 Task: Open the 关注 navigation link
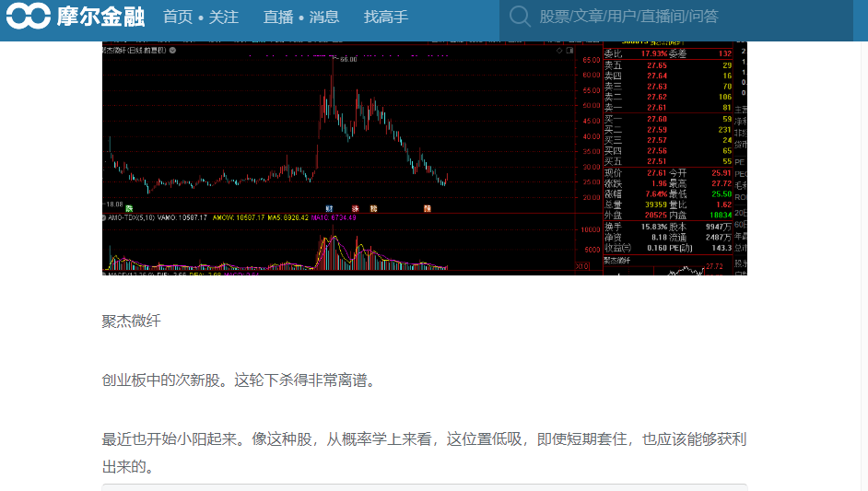(x=224, y=18)
